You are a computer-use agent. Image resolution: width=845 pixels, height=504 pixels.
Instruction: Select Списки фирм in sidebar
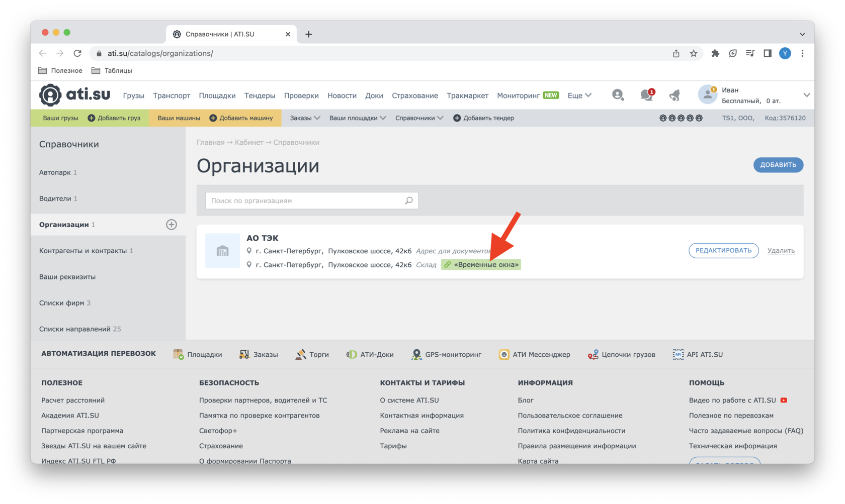point(108,303)
